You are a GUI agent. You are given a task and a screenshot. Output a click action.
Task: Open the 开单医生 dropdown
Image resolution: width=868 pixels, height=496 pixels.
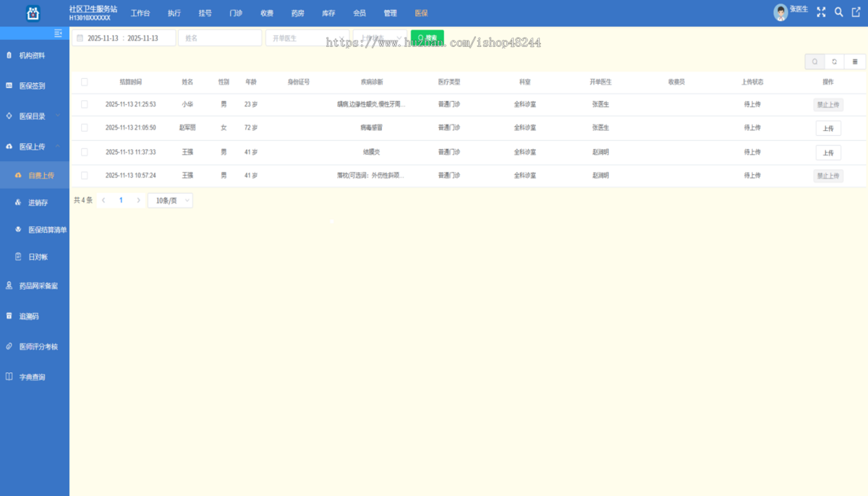click(307, 38)
